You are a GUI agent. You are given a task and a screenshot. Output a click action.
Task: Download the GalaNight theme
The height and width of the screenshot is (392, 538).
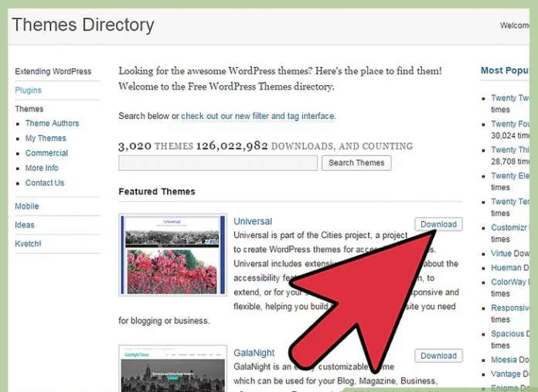point(438,356)
